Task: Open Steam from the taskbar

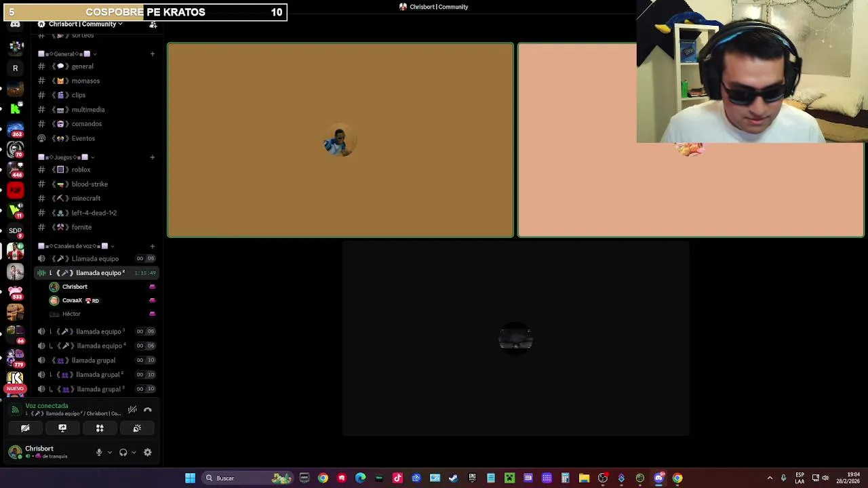Action: (453, 478)
